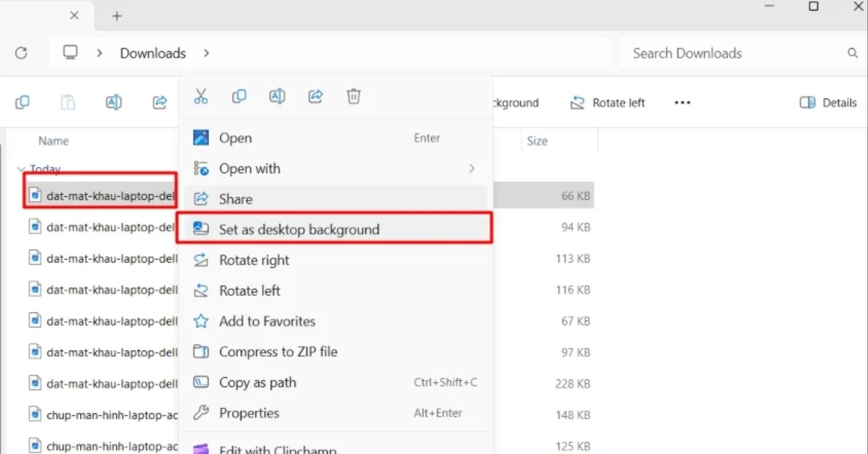Click the Copy icon in context menu
The width and height of the screenshot is (868, 454).
click(x=239, y=96)
